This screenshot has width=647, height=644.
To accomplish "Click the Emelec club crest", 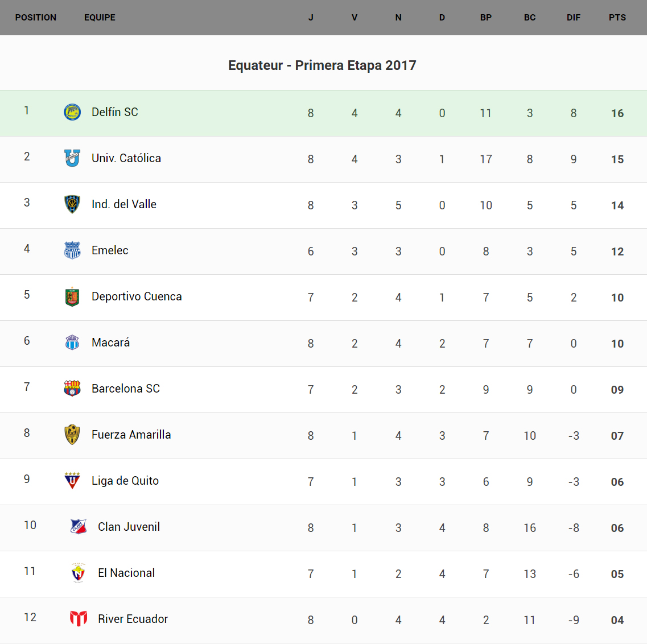I will 72,250.
